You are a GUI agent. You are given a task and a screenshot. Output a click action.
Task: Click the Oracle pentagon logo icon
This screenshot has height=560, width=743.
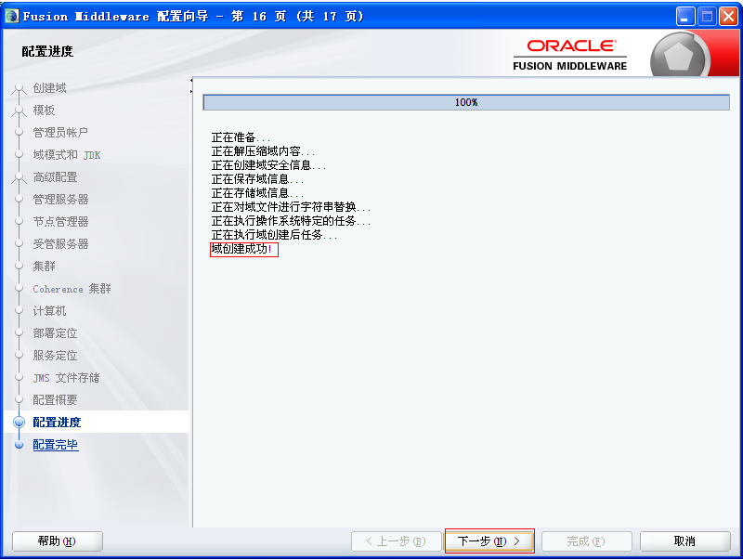coord(679,56)
